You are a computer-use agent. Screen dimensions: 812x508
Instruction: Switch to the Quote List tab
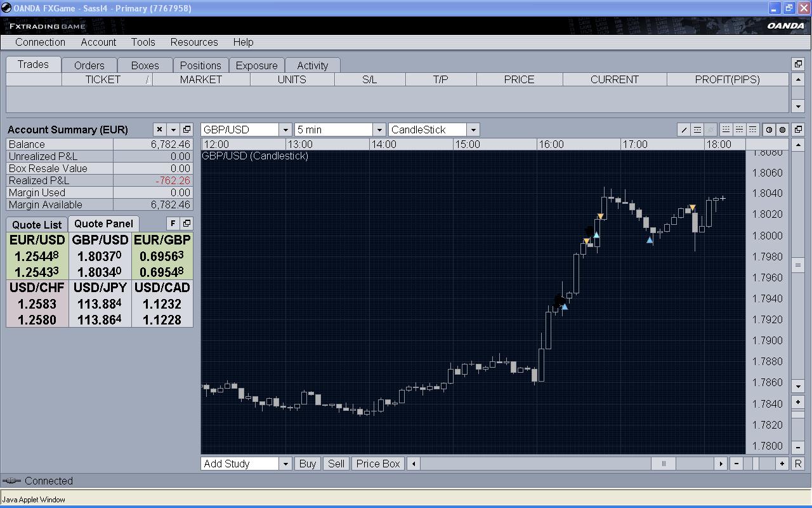(x=37, y=225)
